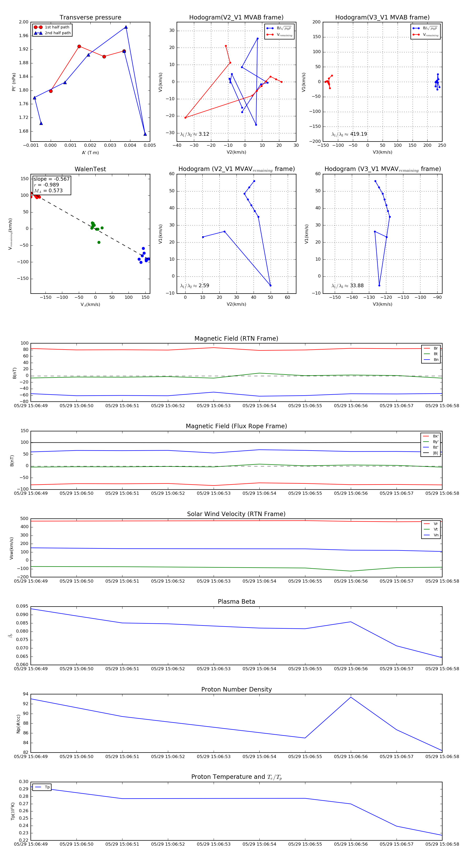Select "B/√μ0ρ" in the V3_V1 MVAB legend
The height and width of the screenshot is (868, 473).
(x=425, y=28)
